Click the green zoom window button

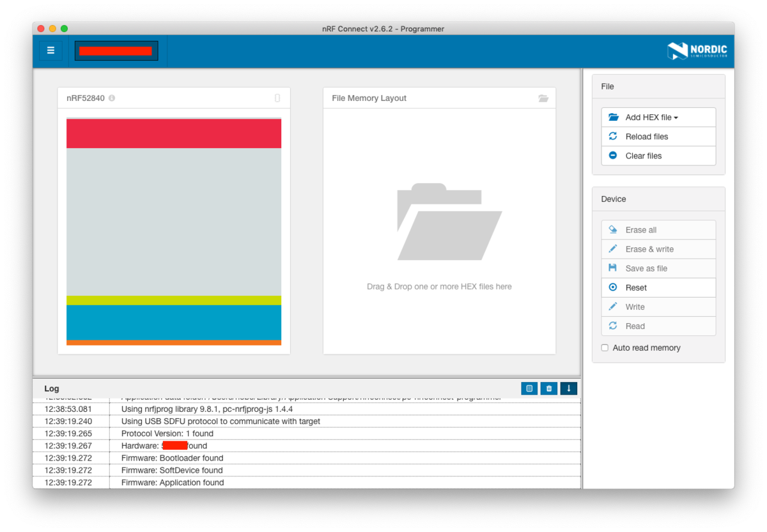[x=65, y=29]
